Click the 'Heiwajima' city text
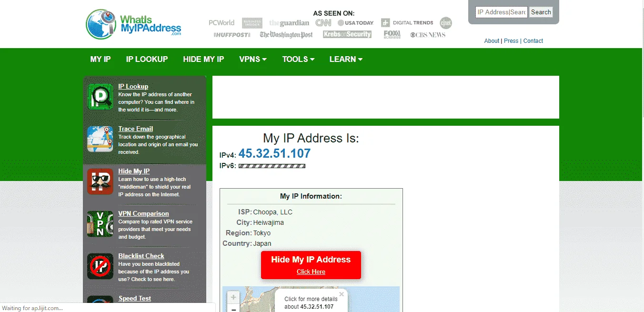Image resolution: width=644 pixels, height=312 pixels. point(269,223)
